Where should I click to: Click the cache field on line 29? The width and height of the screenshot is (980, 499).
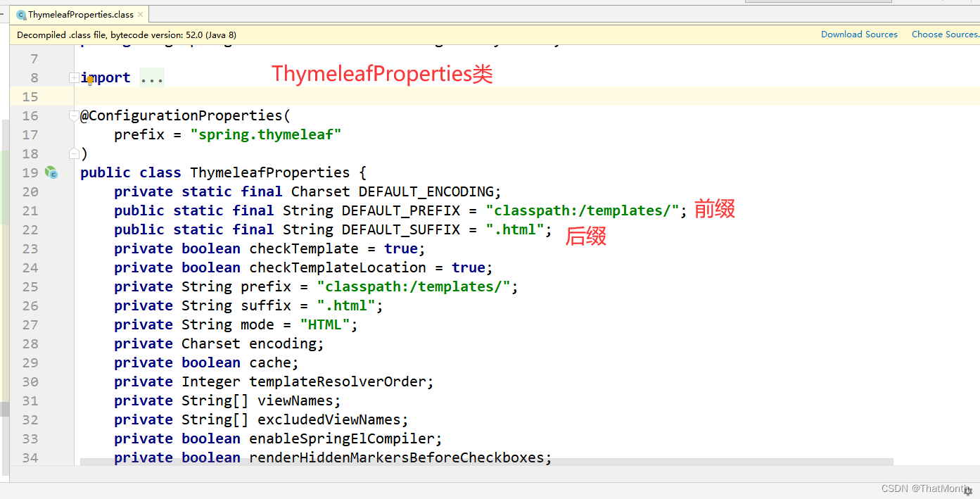pos(270,362)
